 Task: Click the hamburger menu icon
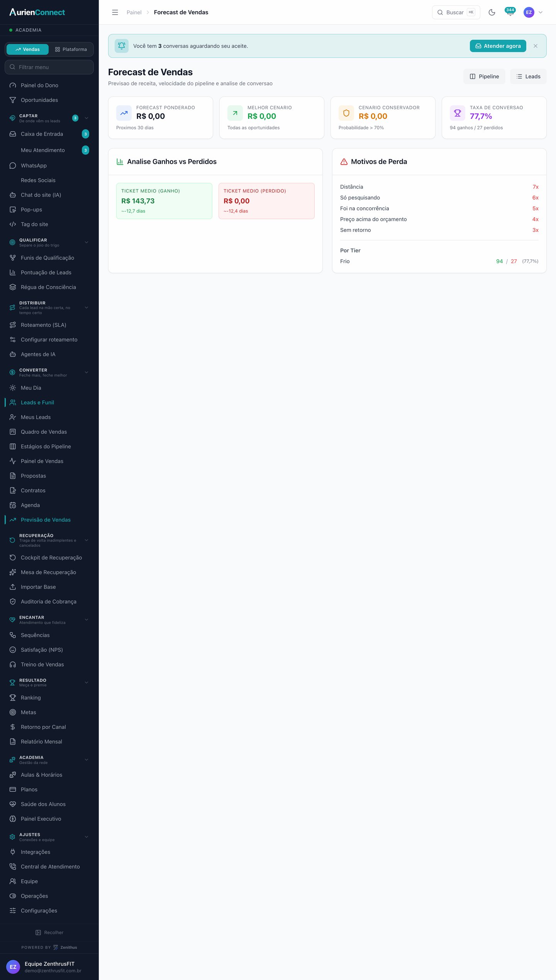tap(115, 12)
